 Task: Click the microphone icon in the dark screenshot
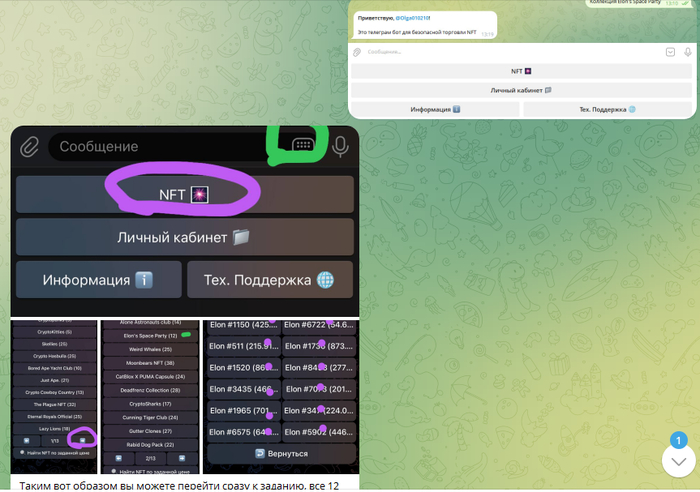click(x=341, y=146)
